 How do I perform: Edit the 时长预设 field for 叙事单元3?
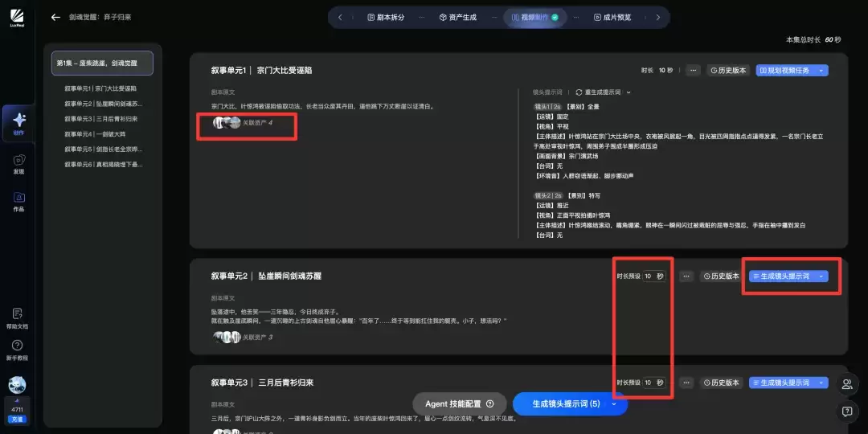(x=653, y=383)
